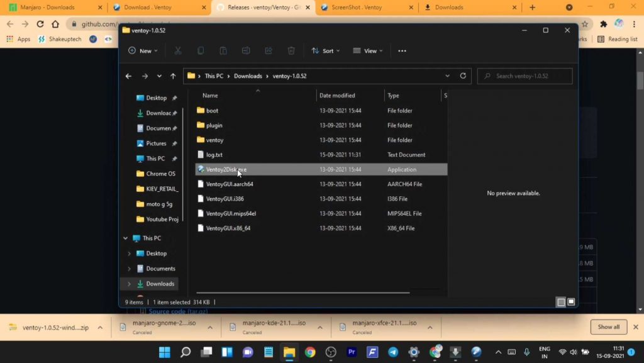Click the Share icon in Explorer toolbar
This screenshot has width=644, height=363.
point(269,51)
